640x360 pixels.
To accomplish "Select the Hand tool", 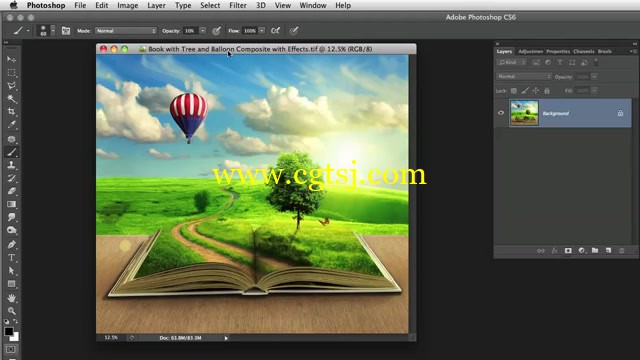I will pyautogui.click(x=11, y=298).
